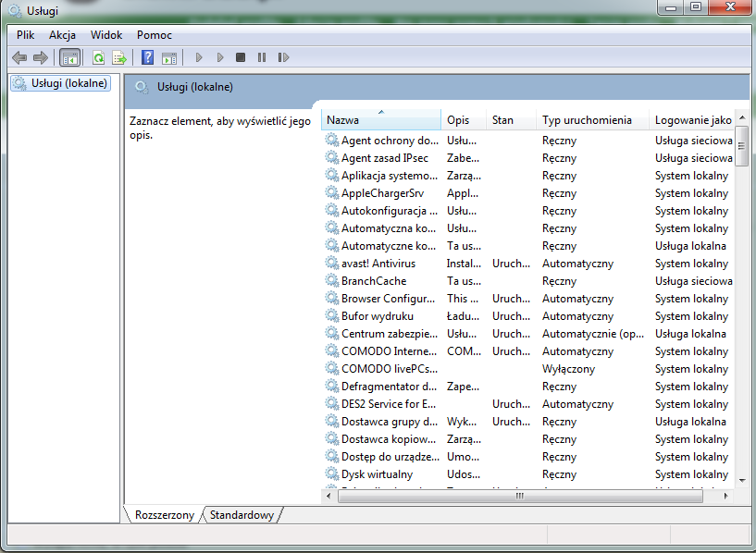756x553 pixels.
Task: Click the Usługi icon in the title bar
Action: click(x=15, y=10)
